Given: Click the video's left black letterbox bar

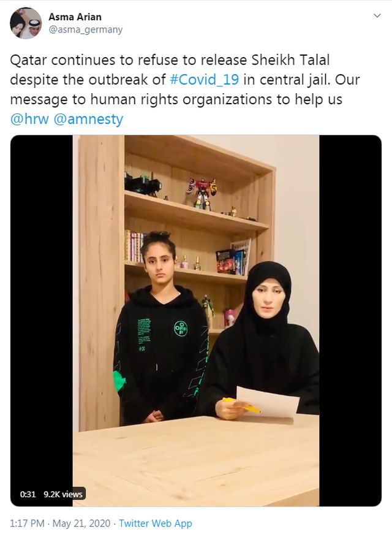Looking at the screenshot, I should coord(42,321).
